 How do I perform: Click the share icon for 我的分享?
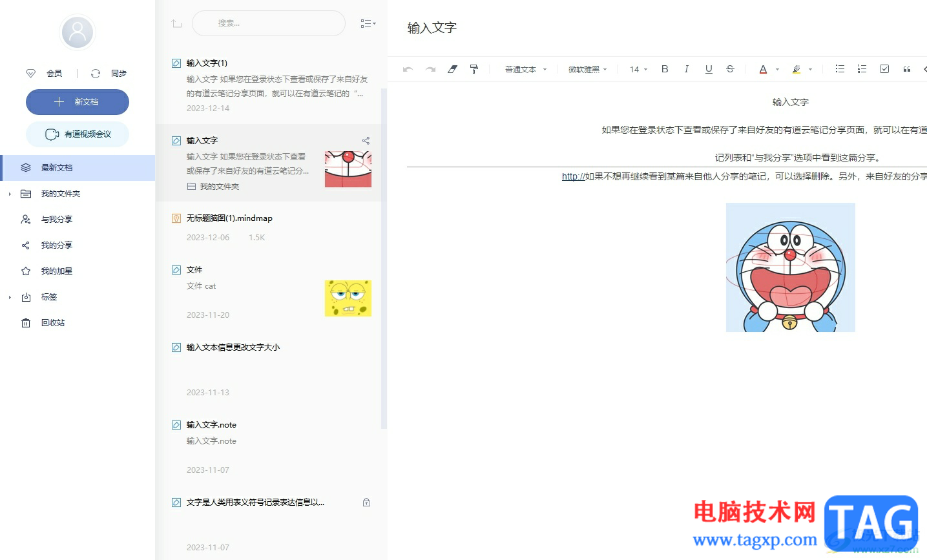[x=26, y=245]
